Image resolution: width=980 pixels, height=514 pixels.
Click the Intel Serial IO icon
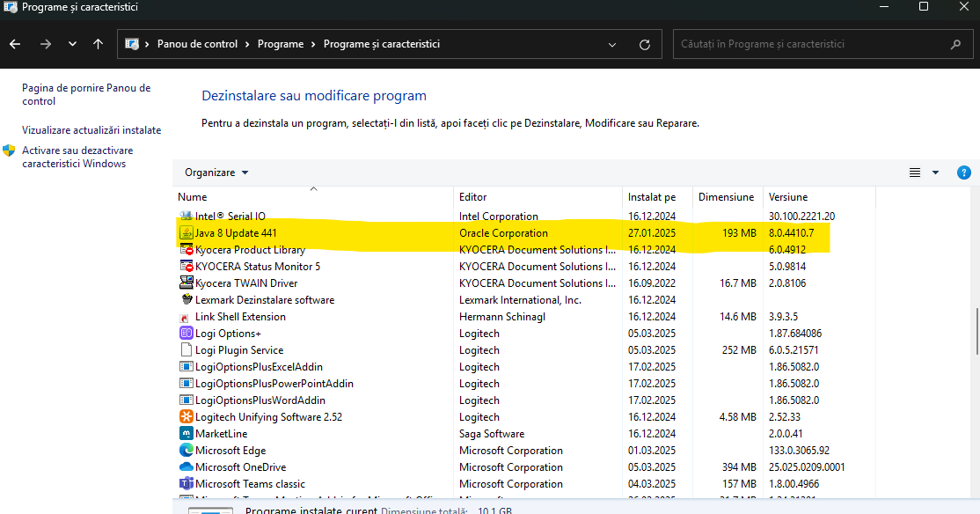pyautogui.click(x=186, y=216)
